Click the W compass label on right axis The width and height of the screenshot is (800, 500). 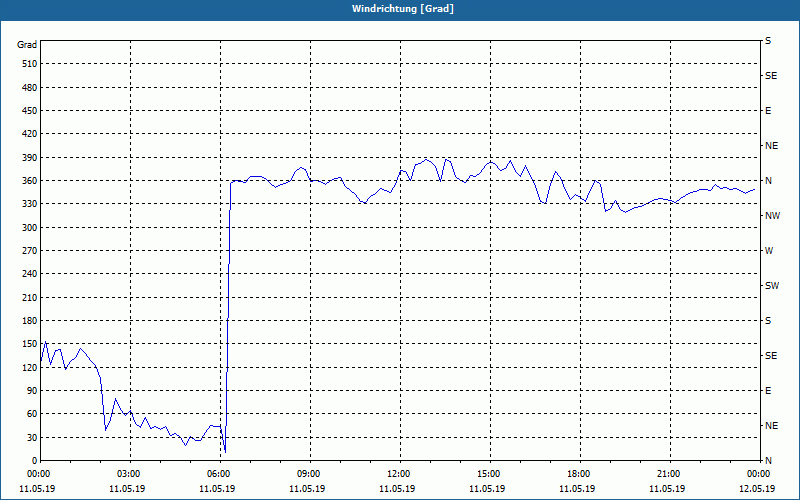tap(769, 251)
